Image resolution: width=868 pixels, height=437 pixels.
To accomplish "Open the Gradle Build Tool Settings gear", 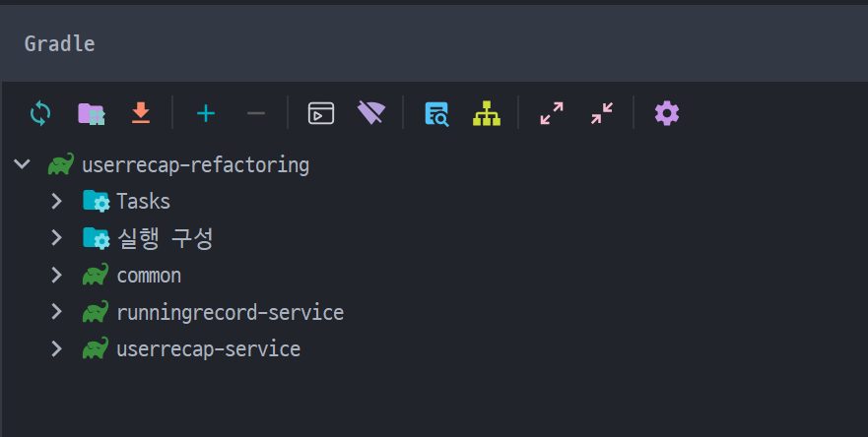I will point(667,113).
